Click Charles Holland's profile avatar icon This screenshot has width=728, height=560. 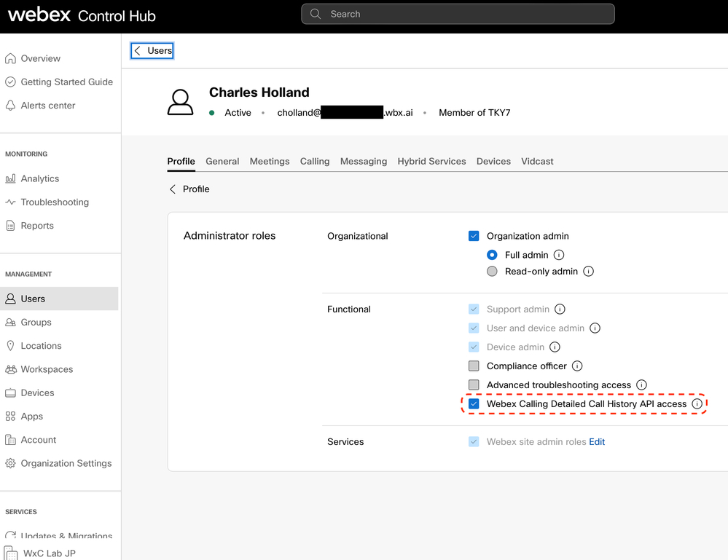click(x=180, y=102)
